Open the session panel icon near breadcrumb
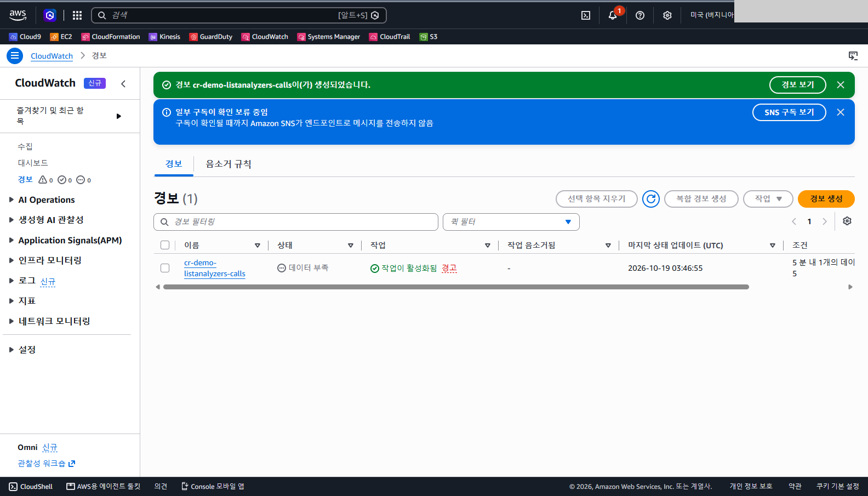This screenshot has width=868, height=496. coord(853,56)
